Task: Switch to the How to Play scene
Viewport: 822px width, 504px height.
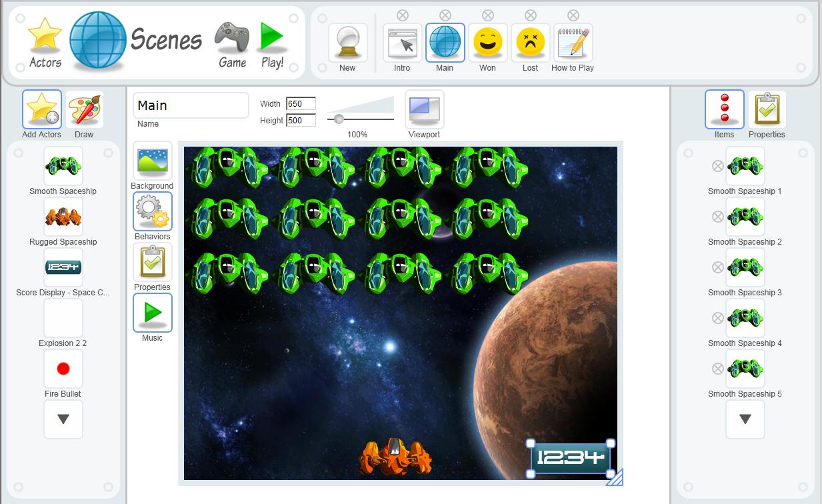Action: [x=573, y=43]
